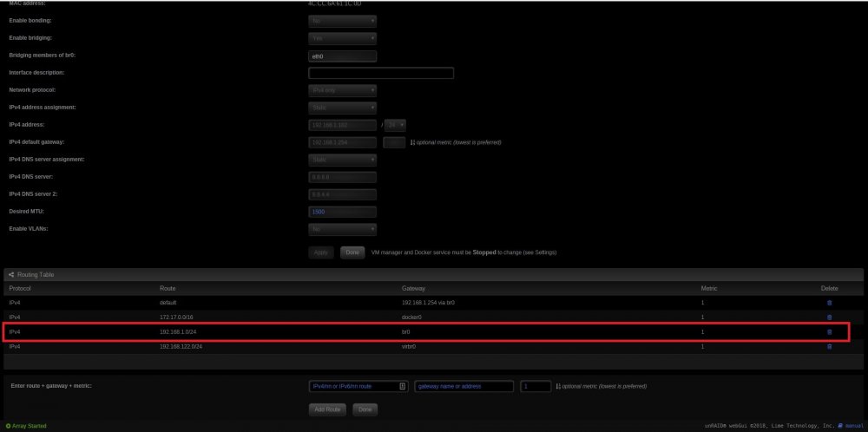Click Done next to Add Route

[365, 409]
